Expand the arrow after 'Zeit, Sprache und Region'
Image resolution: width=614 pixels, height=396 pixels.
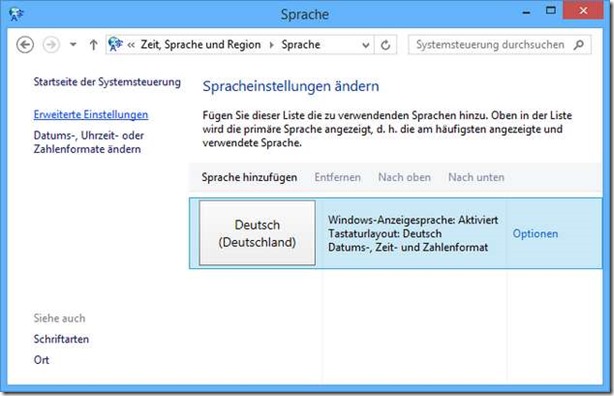click(x=271, y=45)
